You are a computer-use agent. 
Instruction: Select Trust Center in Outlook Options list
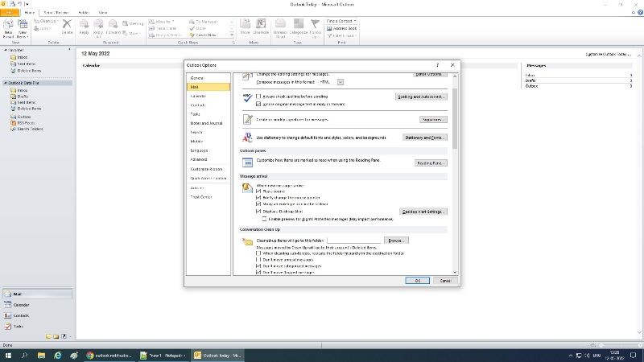point(208,197)
